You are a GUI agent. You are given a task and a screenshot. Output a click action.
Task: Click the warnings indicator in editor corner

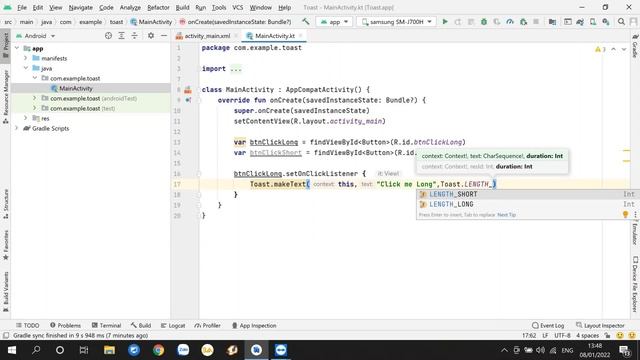pos(600,49)
